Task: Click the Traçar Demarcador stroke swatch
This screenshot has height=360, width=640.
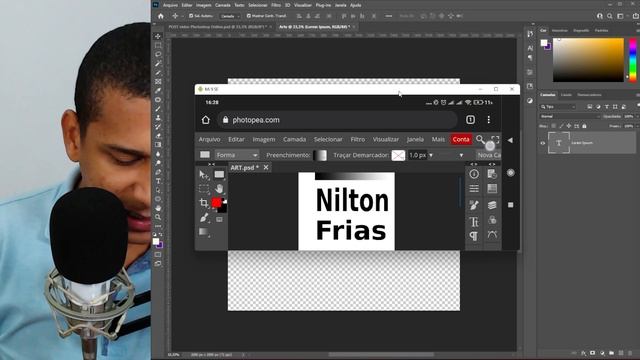Action: click(398, 155)
